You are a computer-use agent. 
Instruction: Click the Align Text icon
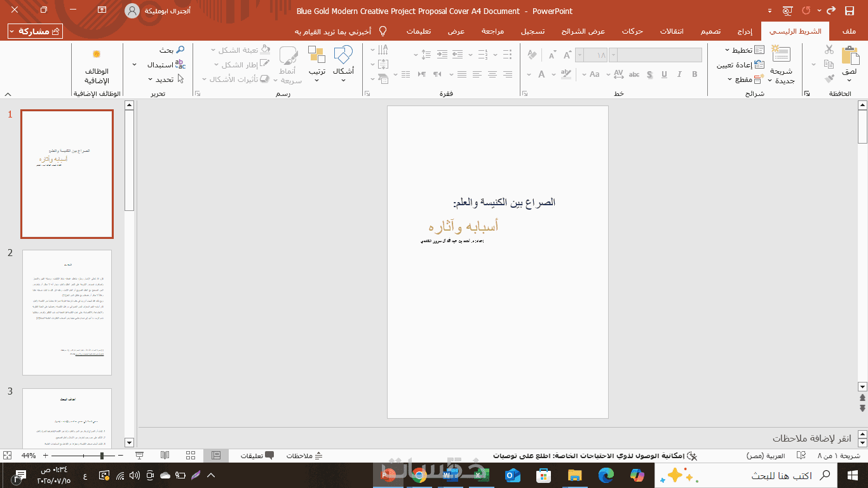coord(383,64)
